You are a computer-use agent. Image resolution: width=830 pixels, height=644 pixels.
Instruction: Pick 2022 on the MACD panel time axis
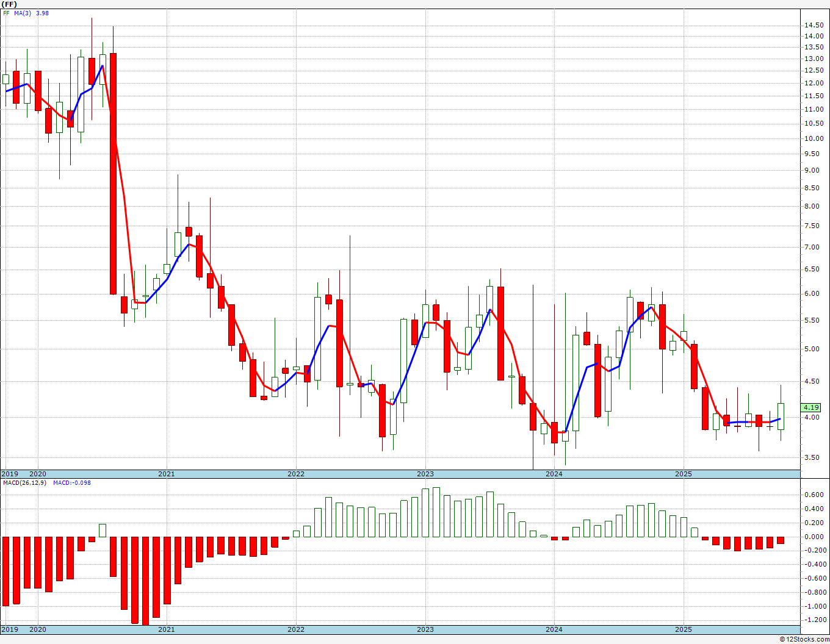click(296, 629)
